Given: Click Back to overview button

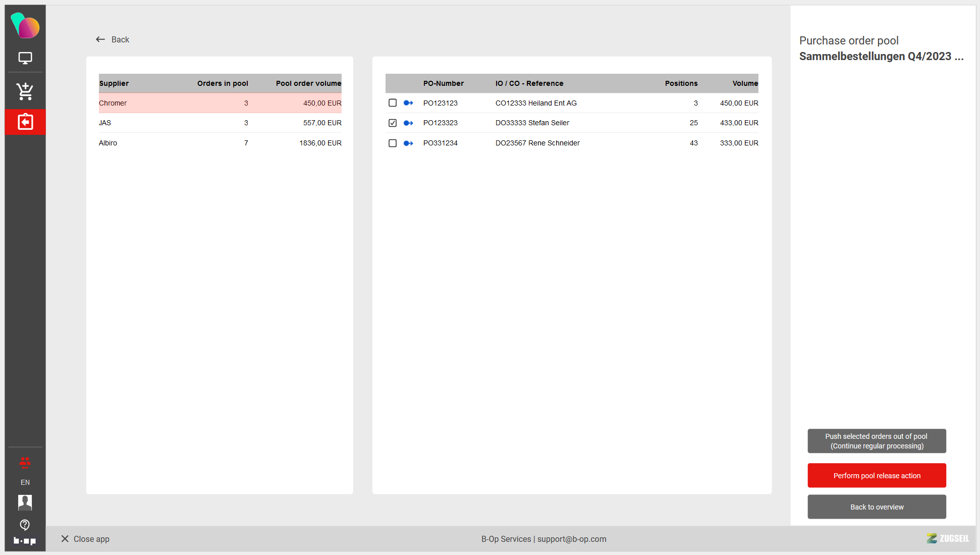Looking at the screenshot, I should (x=877, y=507).
